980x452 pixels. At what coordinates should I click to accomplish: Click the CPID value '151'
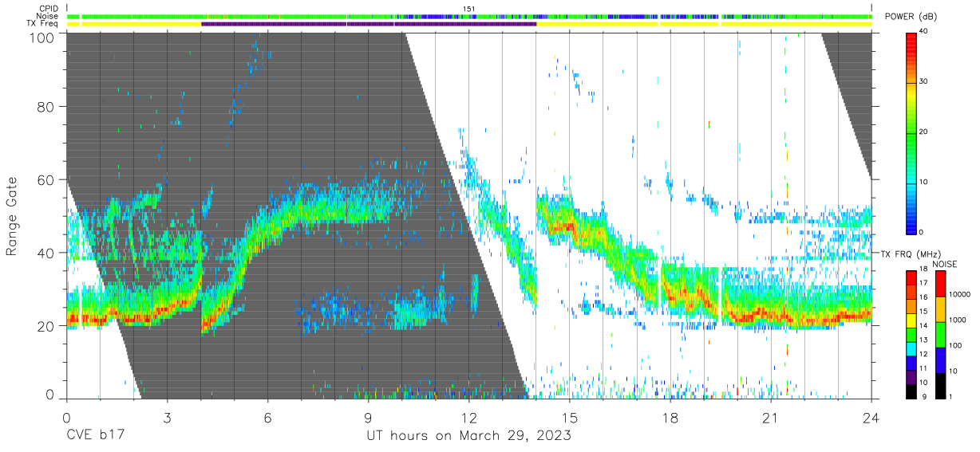click(x=469, y=9)
